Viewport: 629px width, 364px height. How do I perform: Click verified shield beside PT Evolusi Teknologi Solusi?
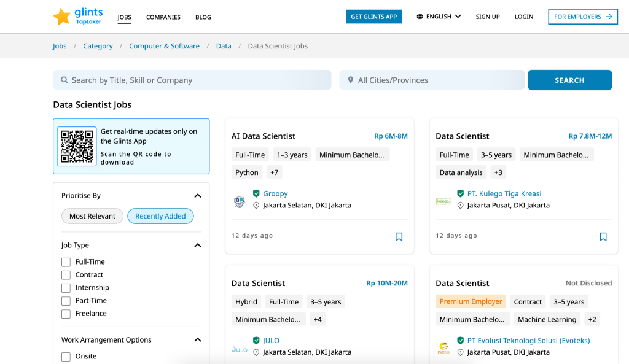460,340
